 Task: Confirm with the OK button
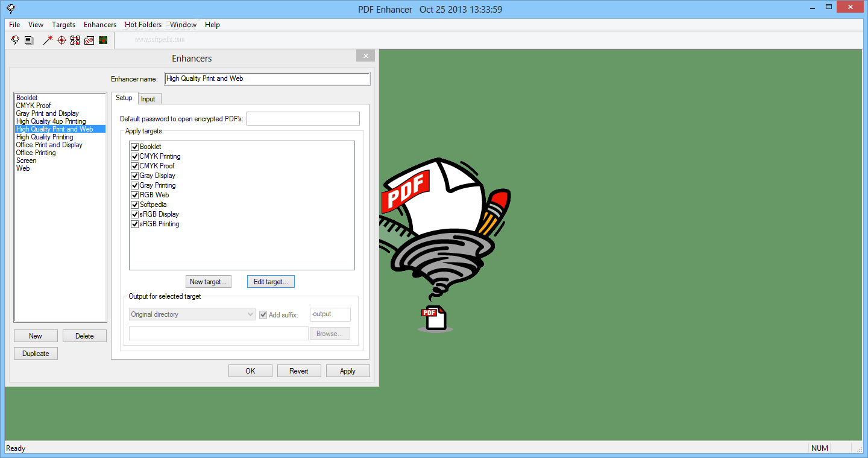250,371
